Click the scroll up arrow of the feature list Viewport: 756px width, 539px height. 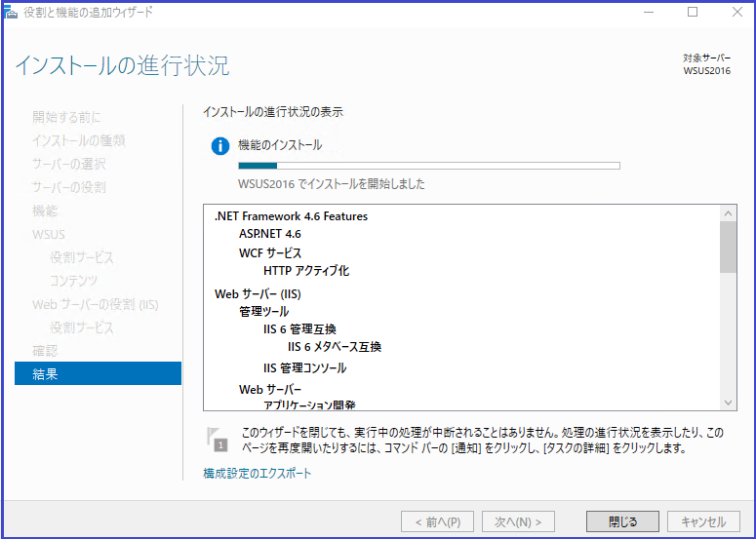pos(728,213)
